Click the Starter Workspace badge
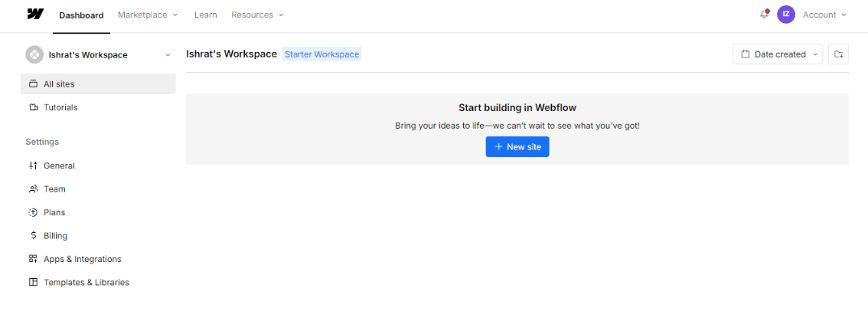 tap(321, 54)
